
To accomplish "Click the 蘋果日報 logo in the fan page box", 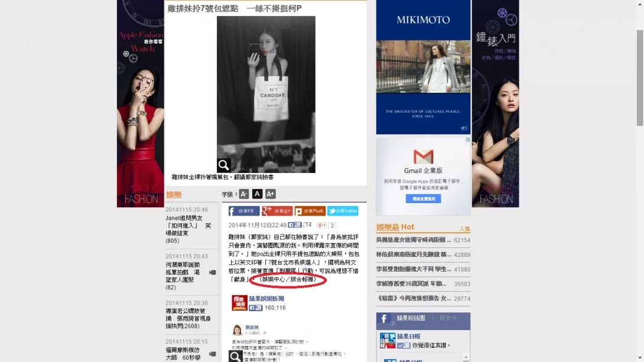I will point(388,341).
